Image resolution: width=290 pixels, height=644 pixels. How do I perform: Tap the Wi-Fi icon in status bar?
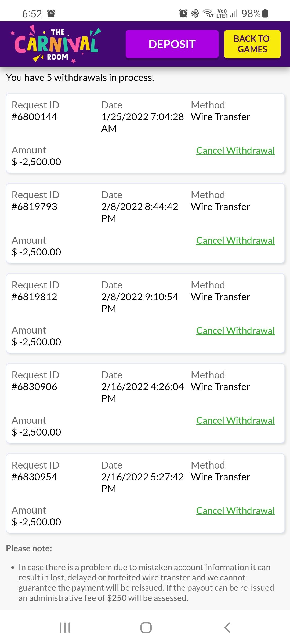tap(208, 13)
